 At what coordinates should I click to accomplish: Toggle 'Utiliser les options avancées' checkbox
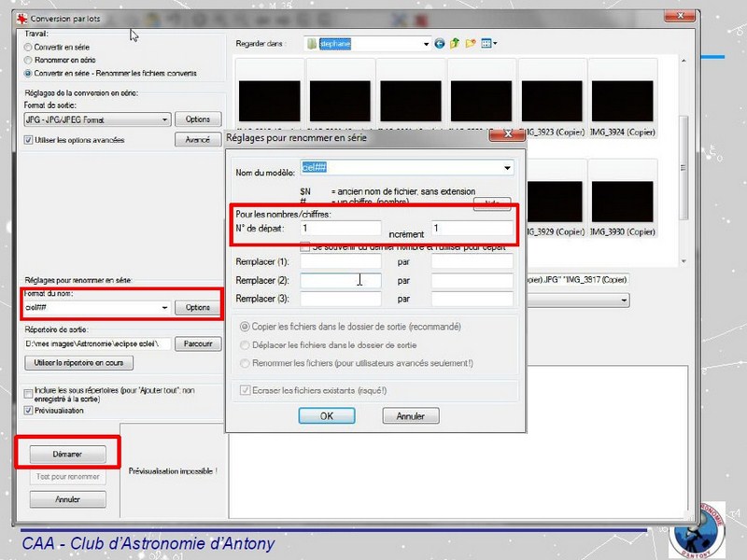tap(28, 140)
